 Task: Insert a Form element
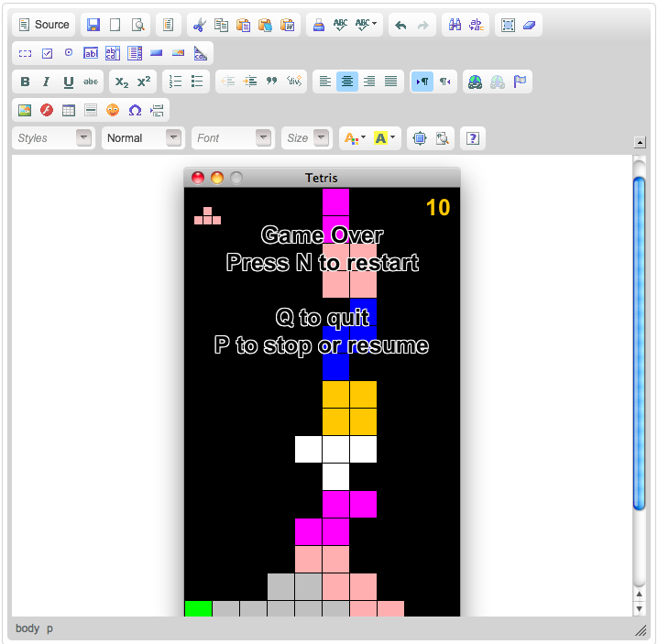(25, 53)
